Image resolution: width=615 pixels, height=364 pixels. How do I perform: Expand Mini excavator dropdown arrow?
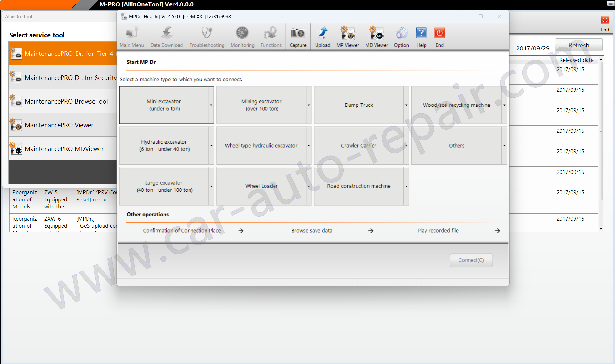click(x=211, y=105)
